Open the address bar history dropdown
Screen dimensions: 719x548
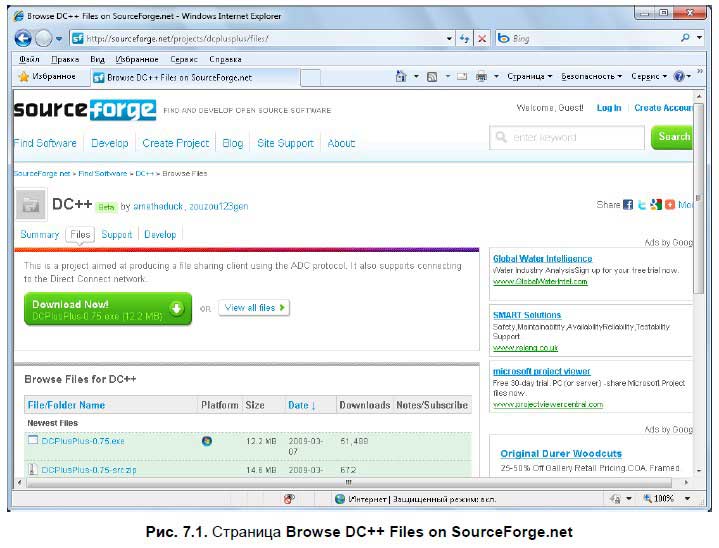[449, 39]
